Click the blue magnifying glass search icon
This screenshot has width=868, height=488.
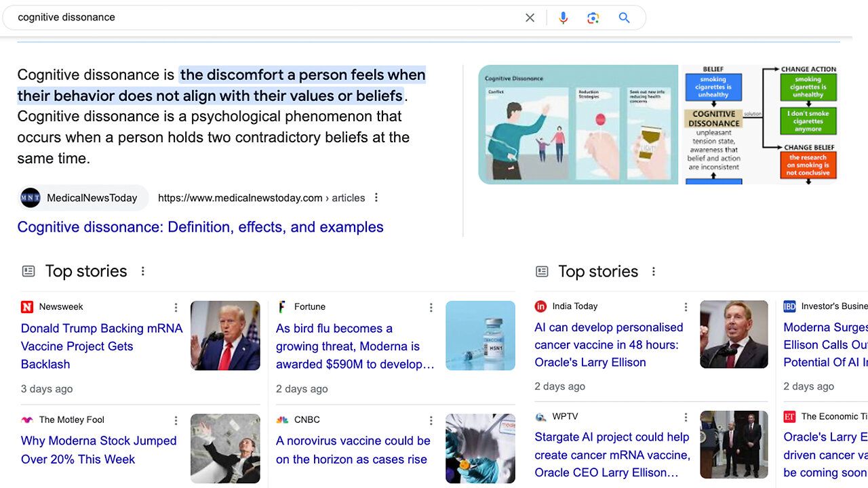pos(625,18)
